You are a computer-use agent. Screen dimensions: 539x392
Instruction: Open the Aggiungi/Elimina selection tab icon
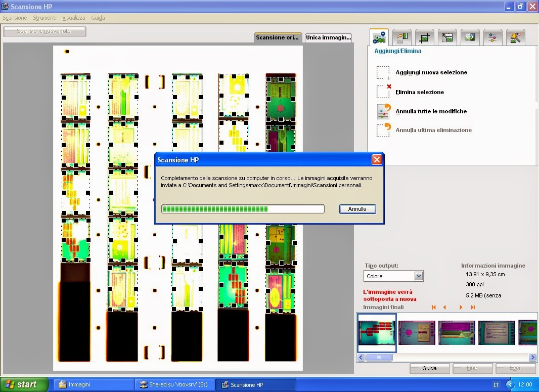coord(379,37)
